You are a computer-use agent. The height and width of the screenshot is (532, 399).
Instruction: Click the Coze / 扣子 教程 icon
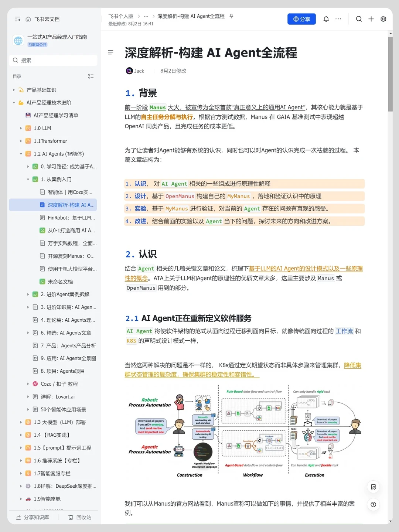(x=35, y=384)
